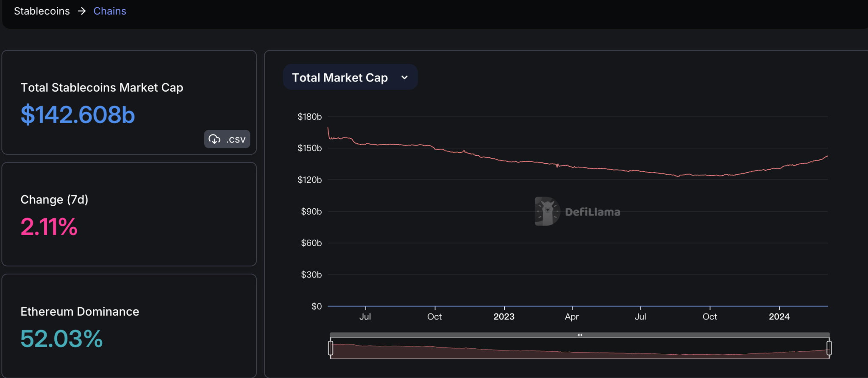Click the grip on the range slider's top bar
The width and height of the screenshot is (868, 378).
(579, 335)
